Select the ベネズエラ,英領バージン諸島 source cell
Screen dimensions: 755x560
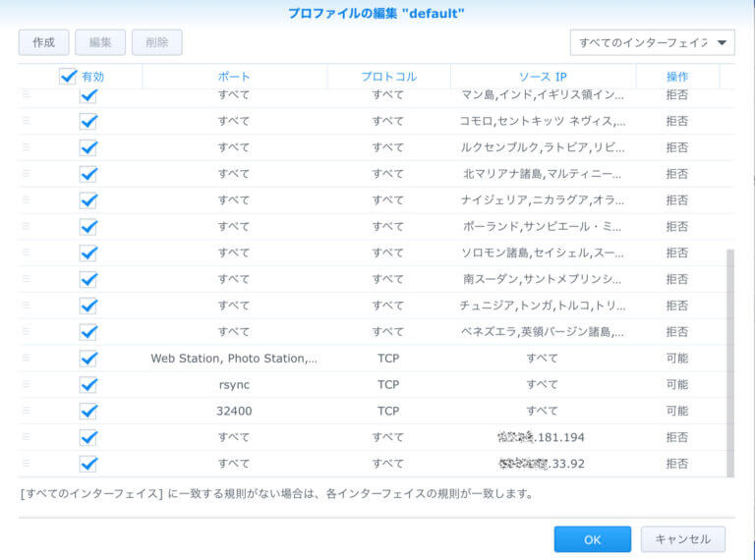(543, 332)
